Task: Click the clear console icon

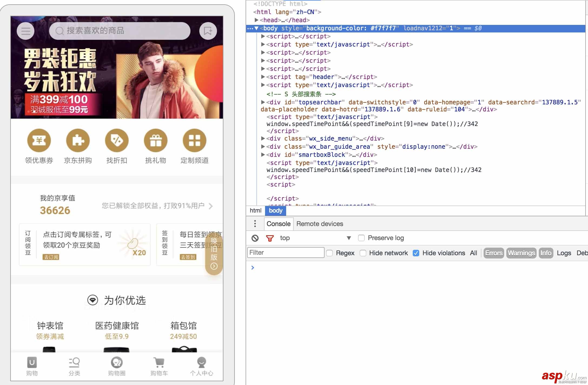Action: coord(255,238)
